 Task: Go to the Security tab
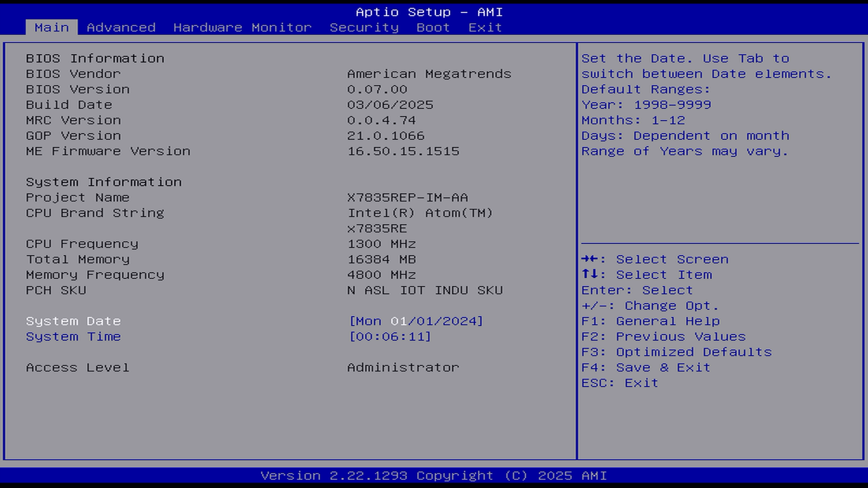[x=364, y=28]
